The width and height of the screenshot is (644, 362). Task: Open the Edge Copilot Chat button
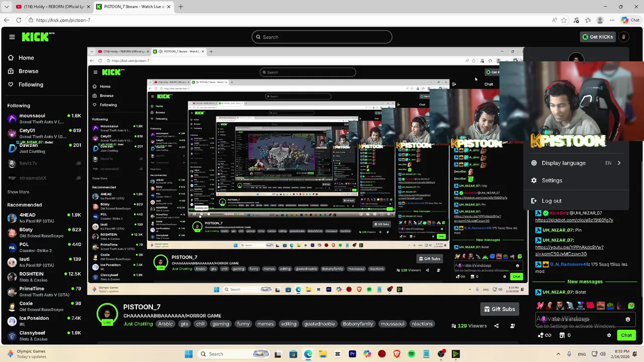[x=630, y=20]
